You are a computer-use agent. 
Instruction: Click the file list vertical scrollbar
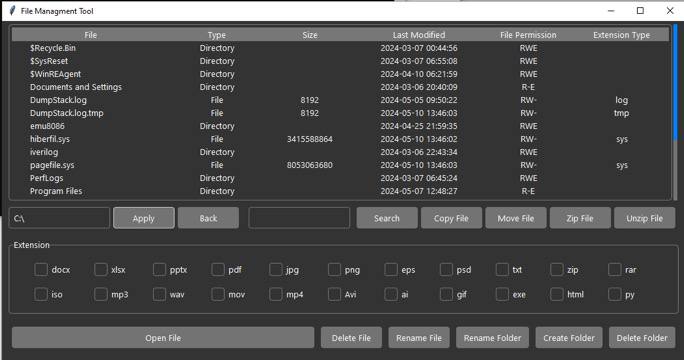pos(675,113)
